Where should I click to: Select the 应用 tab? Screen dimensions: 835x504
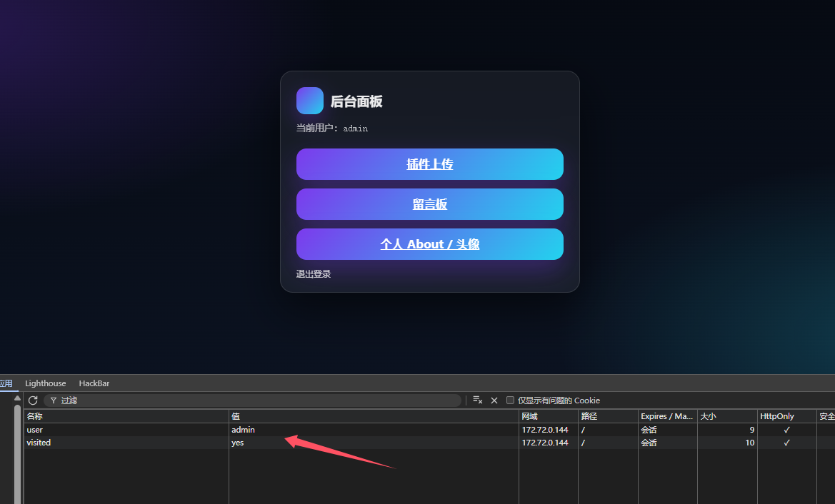pos(6,383)
